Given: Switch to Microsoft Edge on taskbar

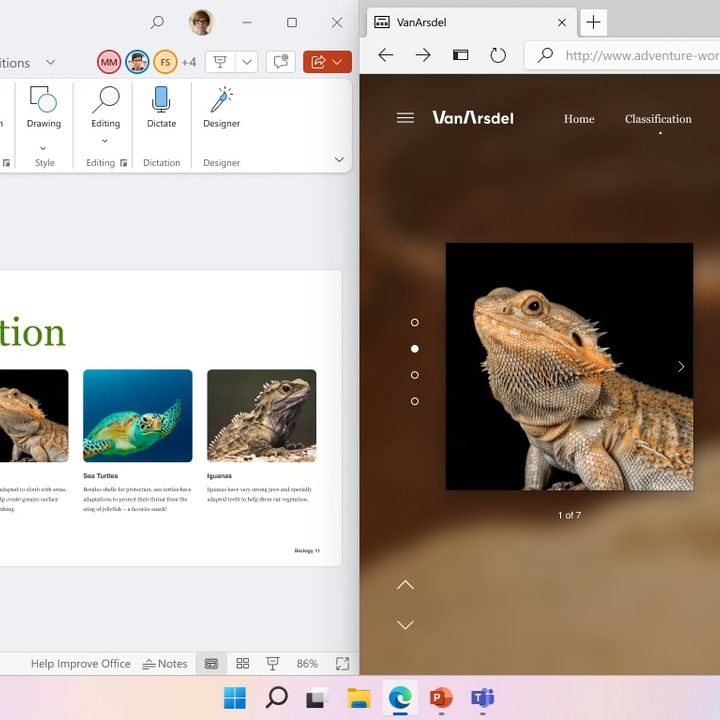Looking at the screenshot, I should 400,698.
